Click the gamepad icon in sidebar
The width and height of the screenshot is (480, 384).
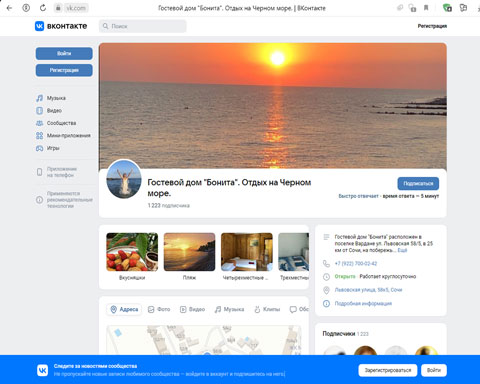tap(39, 148)
